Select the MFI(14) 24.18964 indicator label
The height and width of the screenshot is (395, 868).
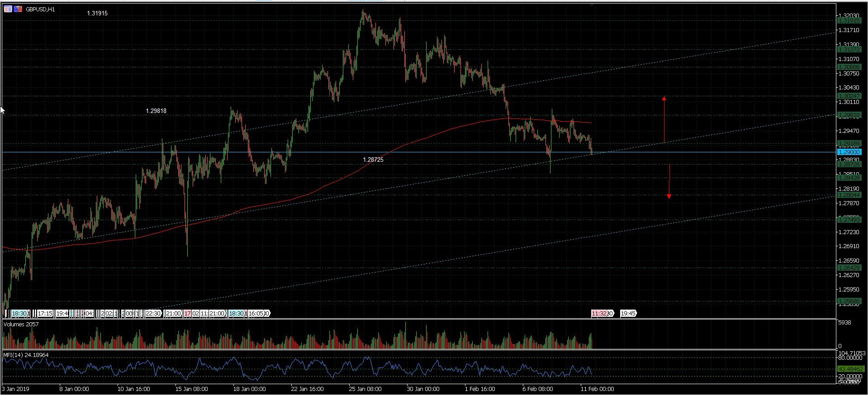pyautogui.click(x=26, y=355)
